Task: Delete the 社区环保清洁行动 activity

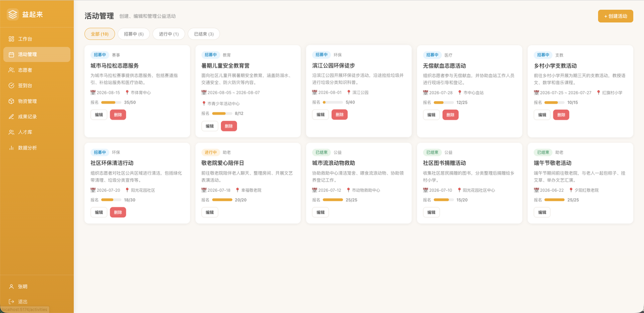Action: click(118, 212)
